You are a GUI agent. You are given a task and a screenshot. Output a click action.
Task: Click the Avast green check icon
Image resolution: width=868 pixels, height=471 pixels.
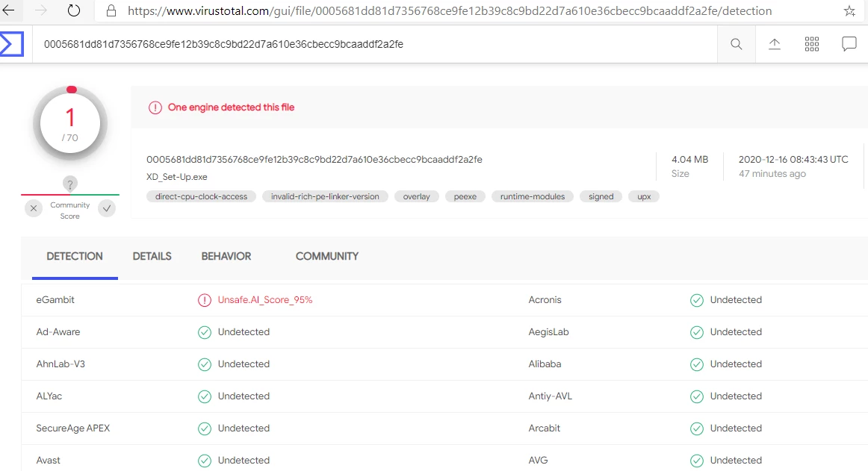(205, 461)
